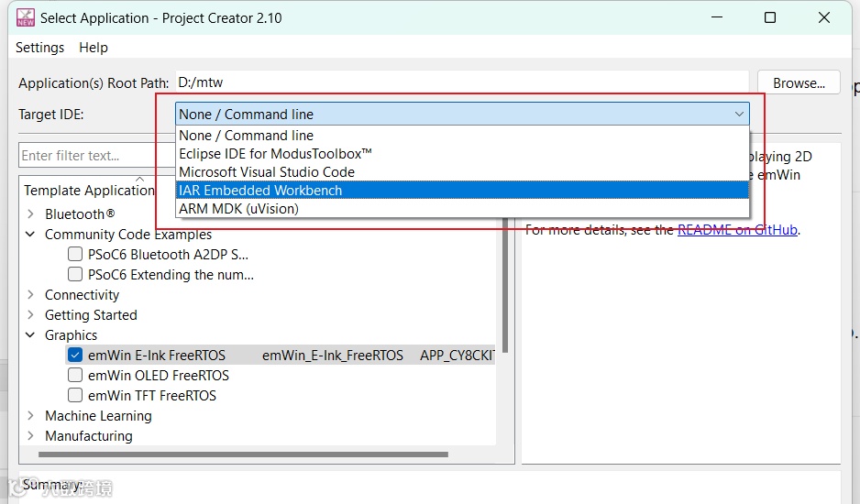Expand the Manufacturing category
This screenshot has height=504, width=860.
point(31,436)
